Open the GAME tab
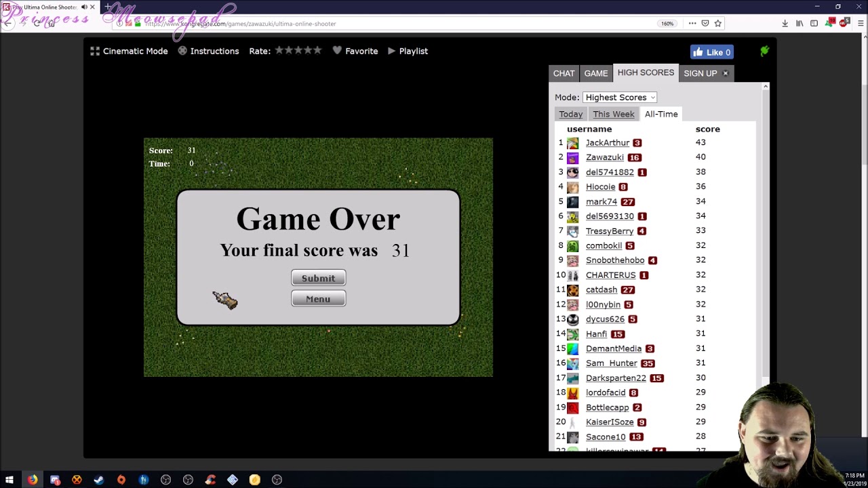This screenshot has width=868, height=488. [x=596, y=73]
